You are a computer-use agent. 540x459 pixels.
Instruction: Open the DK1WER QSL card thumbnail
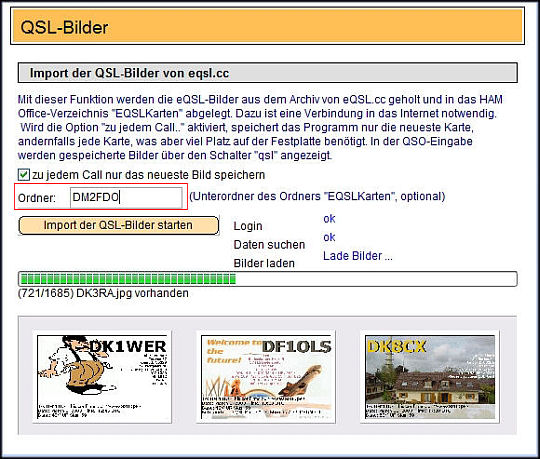coord(102,377)
